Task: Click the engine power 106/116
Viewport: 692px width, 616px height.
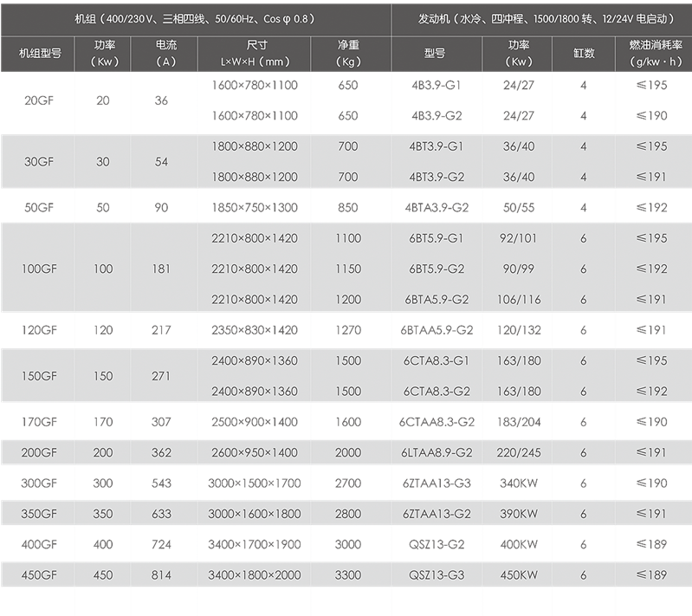Action: 519,300
